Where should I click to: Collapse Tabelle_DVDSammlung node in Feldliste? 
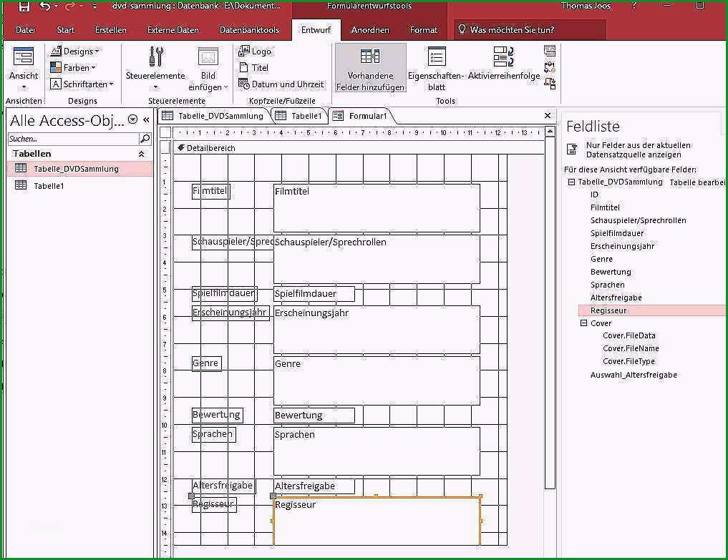point(571,182)
